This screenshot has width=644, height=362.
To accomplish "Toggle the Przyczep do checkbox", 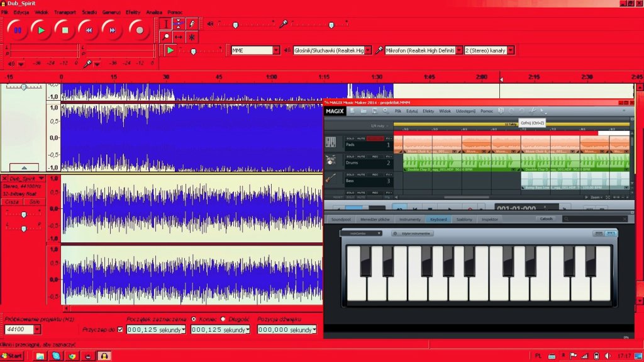I will (120, 329).
